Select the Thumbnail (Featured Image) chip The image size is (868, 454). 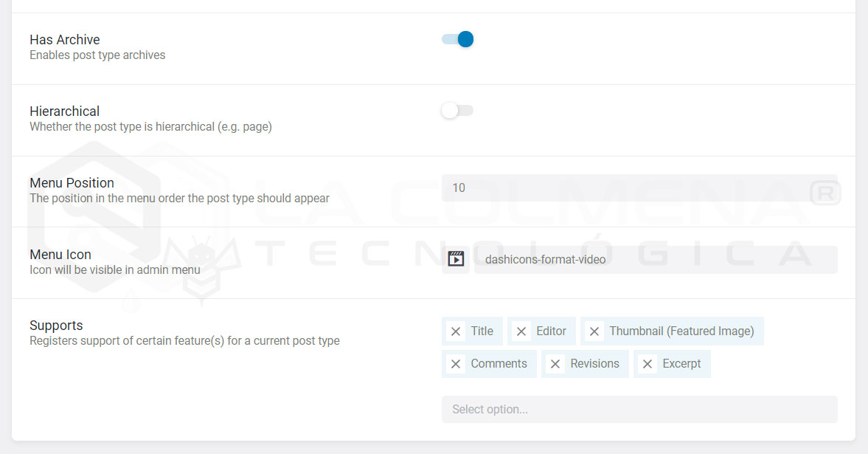[682, 331]
